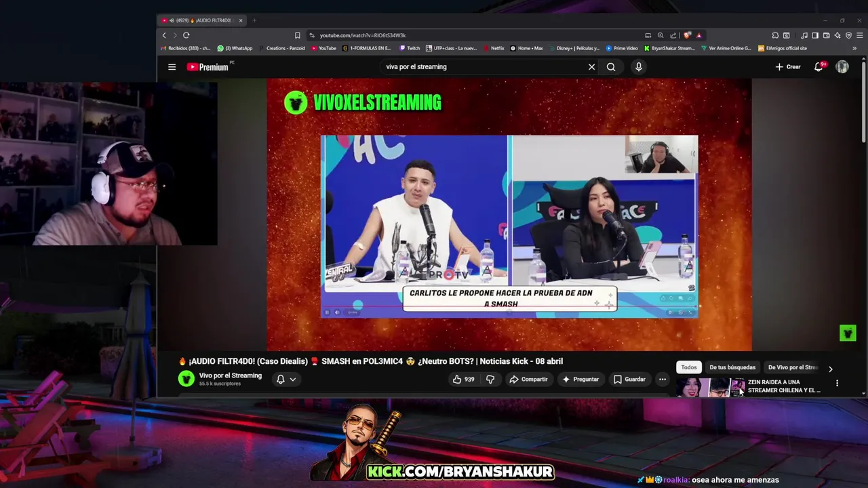
Task: Click the search magnifier button
Action: [611, 66]
